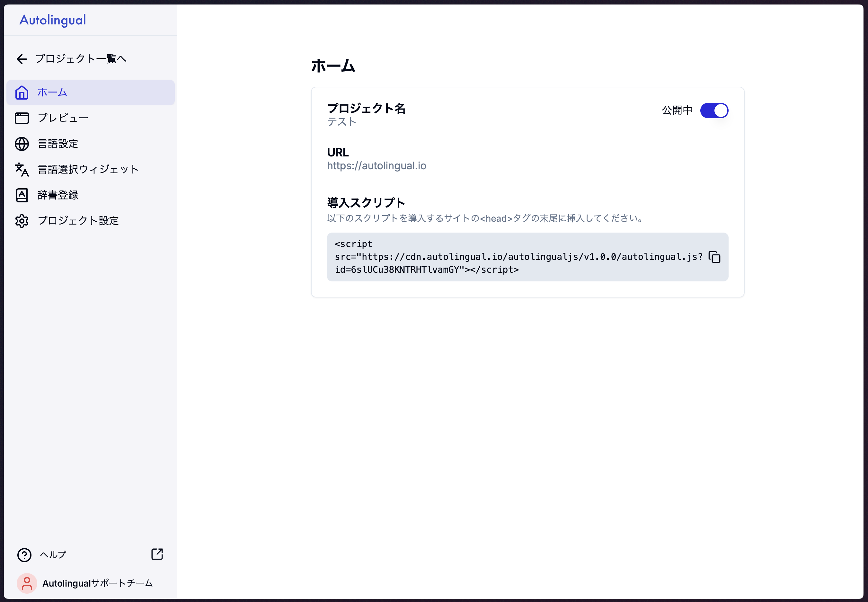This screenshot has height=602, width=868.
Task: Click the gear icon for project settings
Action: click(x=22, y=221)
